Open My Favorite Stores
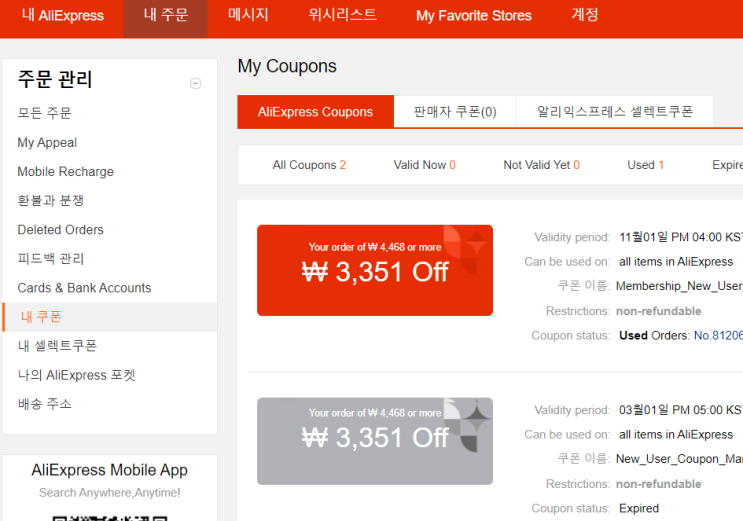The width and height of the screenshot is (743, 521). click(474, 16)
